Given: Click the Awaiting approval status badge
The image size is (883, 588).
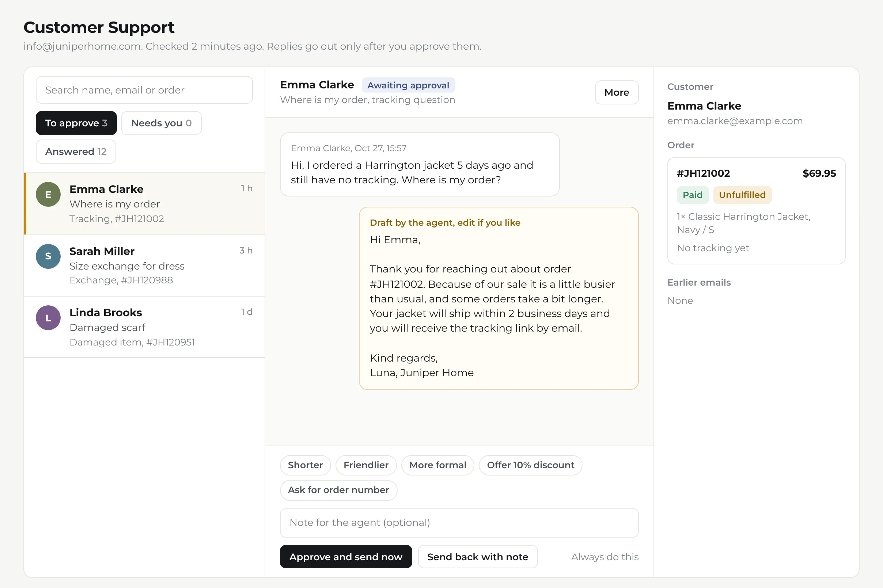Looking at the screenshot, I should (x=408, y=85).
